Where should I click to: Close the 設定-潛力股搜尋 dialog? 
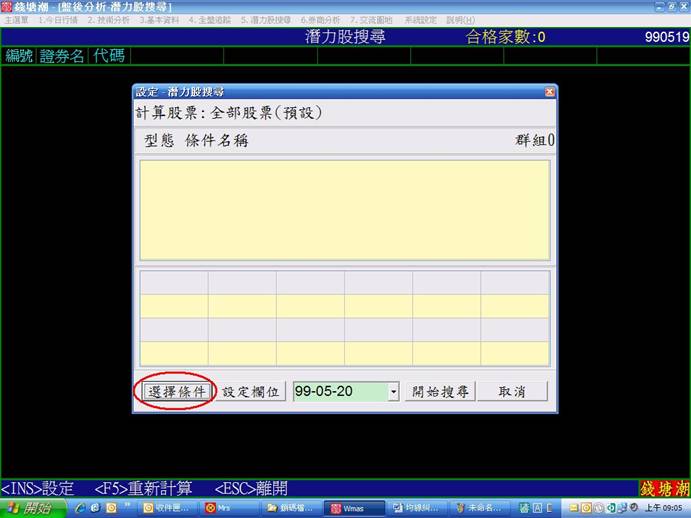click(549, 92)
